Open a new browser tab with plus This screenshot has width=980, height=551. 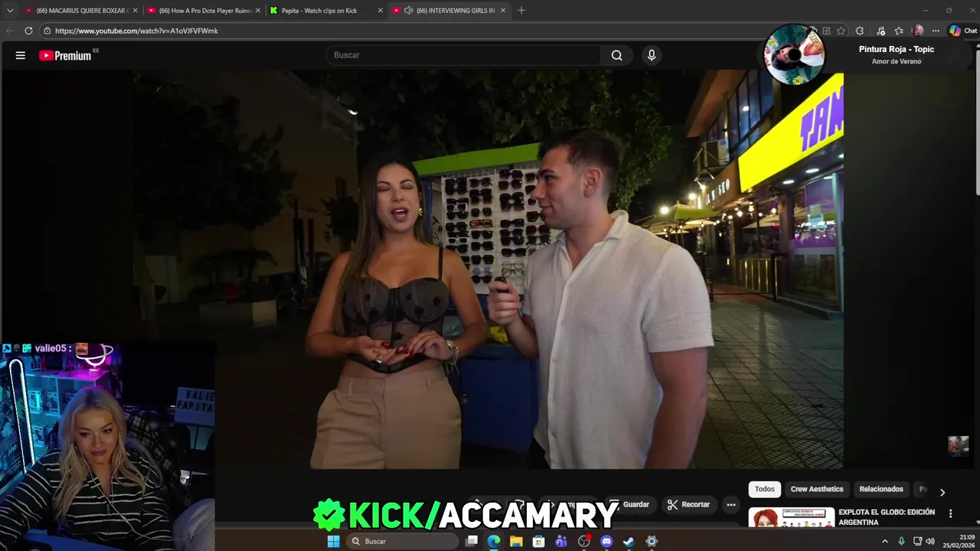coord(521,11)
